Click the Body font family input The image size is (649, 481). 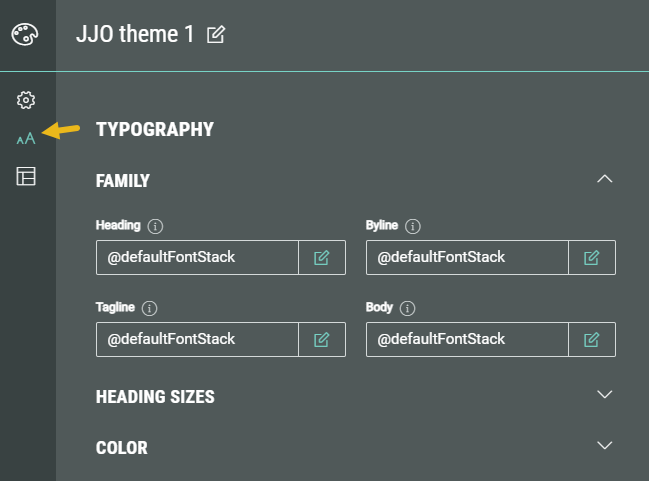coord(467,339)
